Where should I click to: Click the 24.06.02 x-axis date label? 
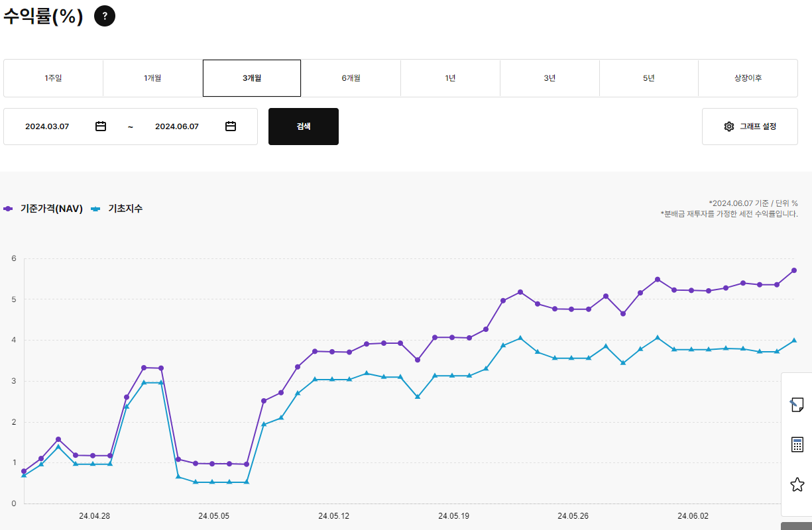point(693,515)
